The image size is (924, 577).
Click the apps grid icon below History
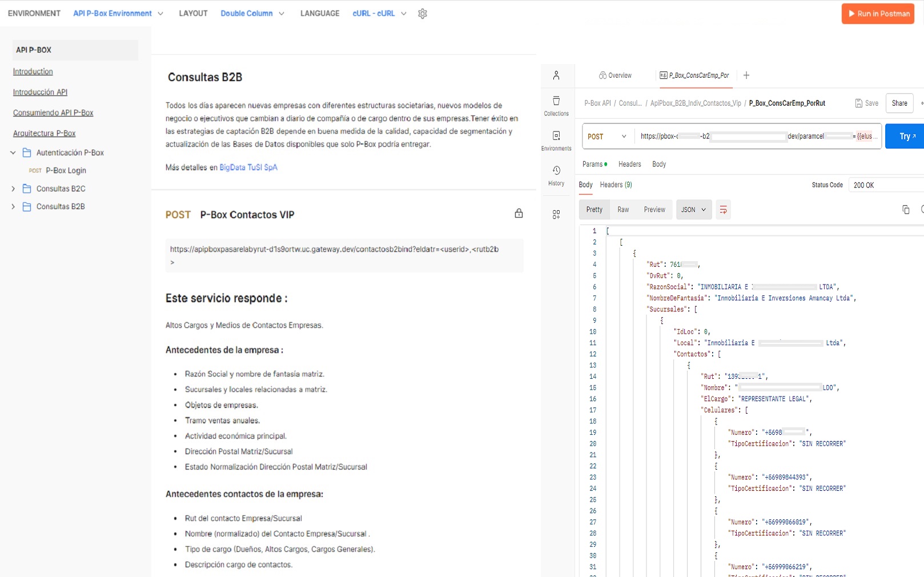tap(556, 215)
